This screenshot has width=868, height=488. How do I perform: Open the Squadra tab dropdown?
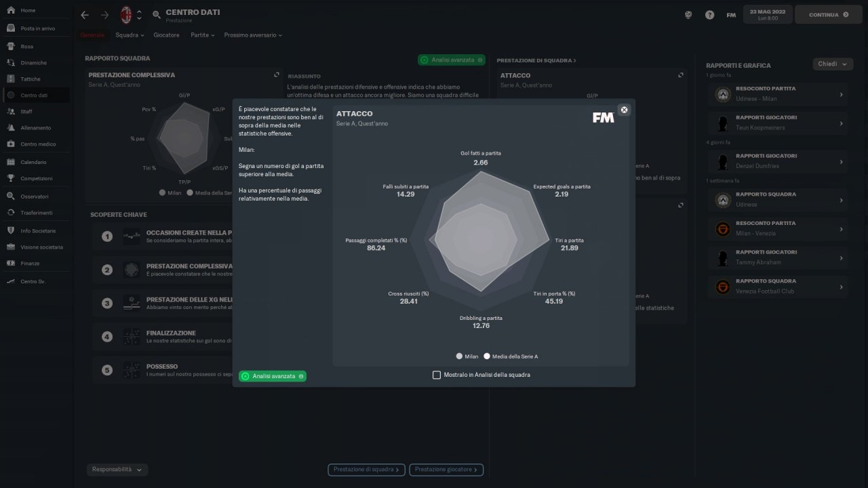tap(130, 35)
